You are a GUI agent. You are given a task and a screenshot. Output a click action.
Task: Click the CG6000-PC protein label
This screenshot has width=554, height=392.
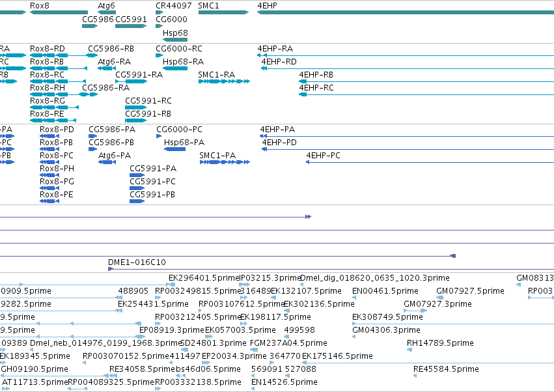[x=179, y=130]
